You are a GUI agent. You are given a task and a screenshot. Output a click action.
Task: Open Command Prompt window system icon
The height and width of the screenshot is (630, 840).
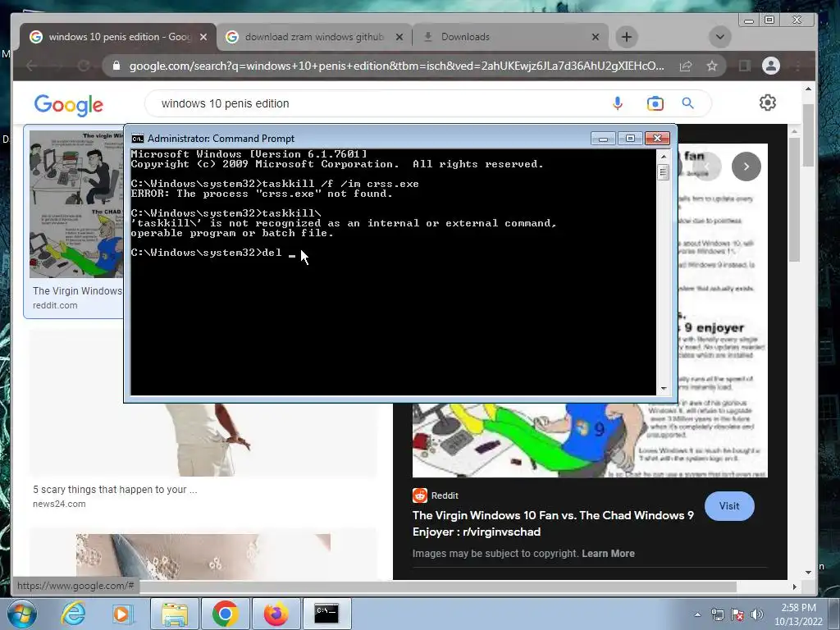138,139
